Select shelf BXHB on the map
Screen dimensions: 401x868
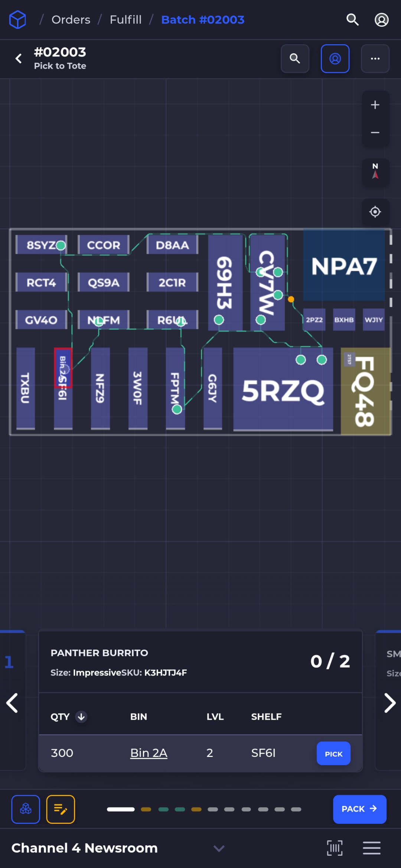click(344, 319)
